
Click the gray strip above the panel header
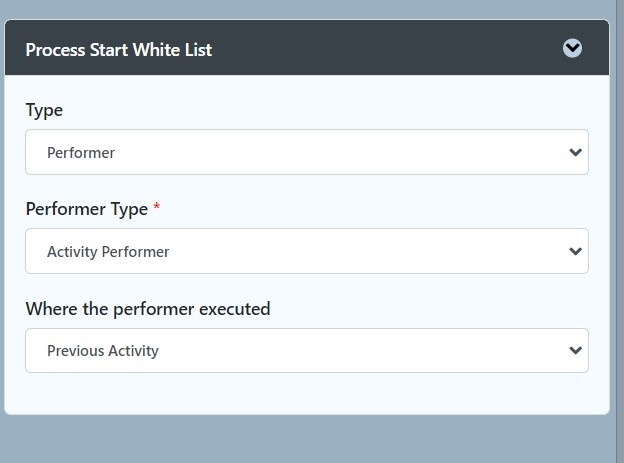point(307,9)
